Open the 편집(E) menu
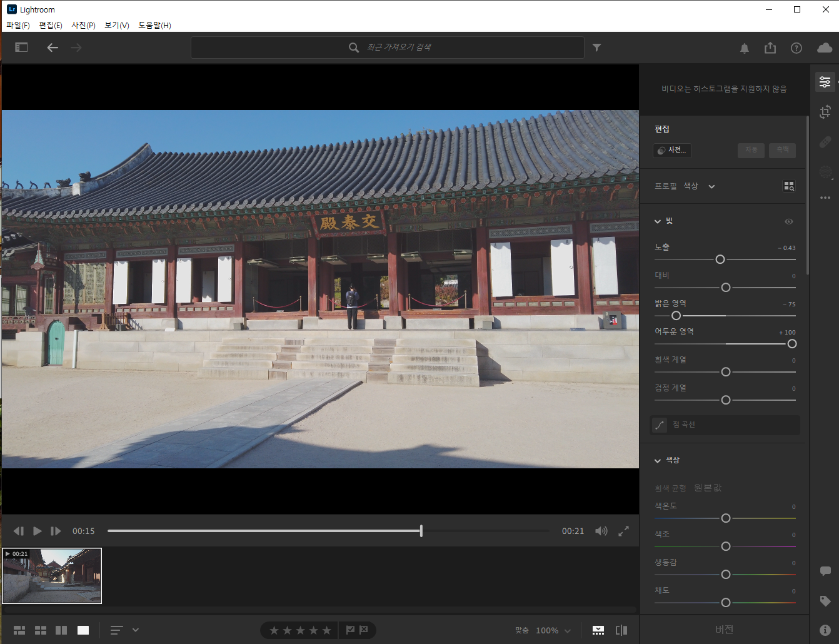839x644 pixels. [x=51, y=25]
